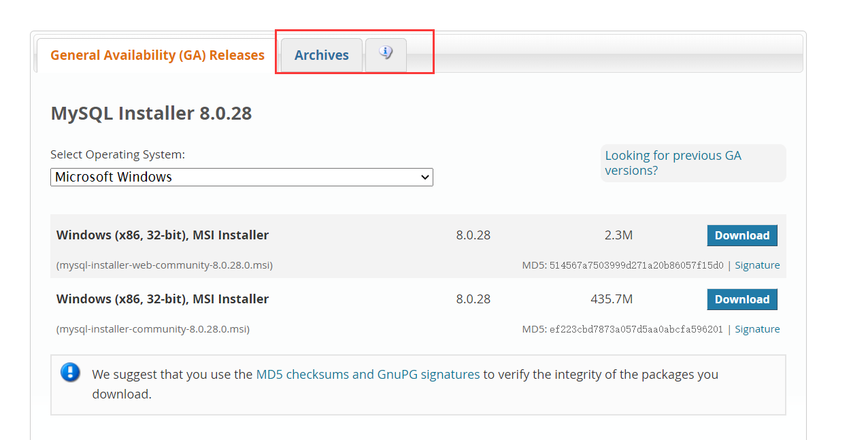Open the info tooltip beside the Archives tab
This screenshot has height=440, width=868.
pyautogui.click(x=386, y=52)
